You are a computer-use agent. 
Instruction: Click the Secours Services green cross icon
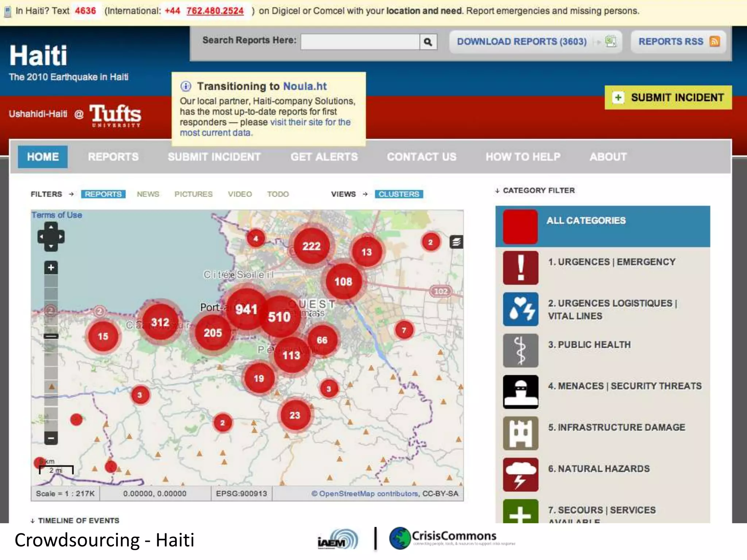[x=520, y=511]
